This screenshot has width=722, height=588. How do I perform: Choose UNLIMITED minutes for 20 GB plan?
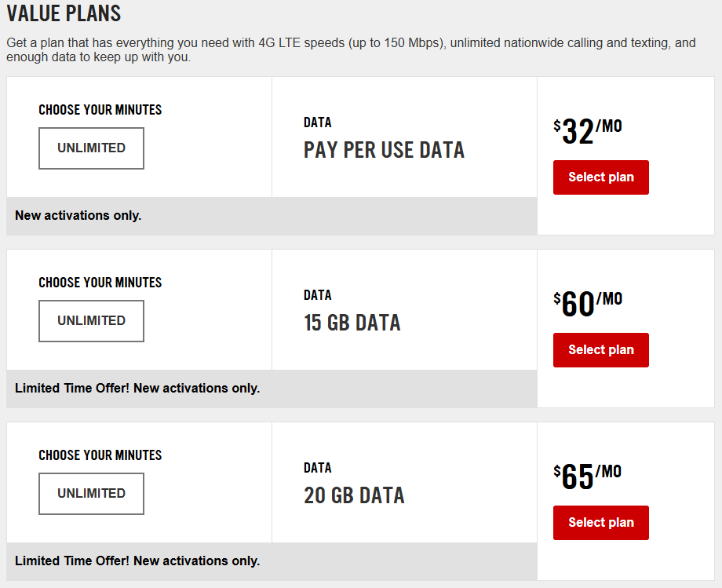click(91, 494)
